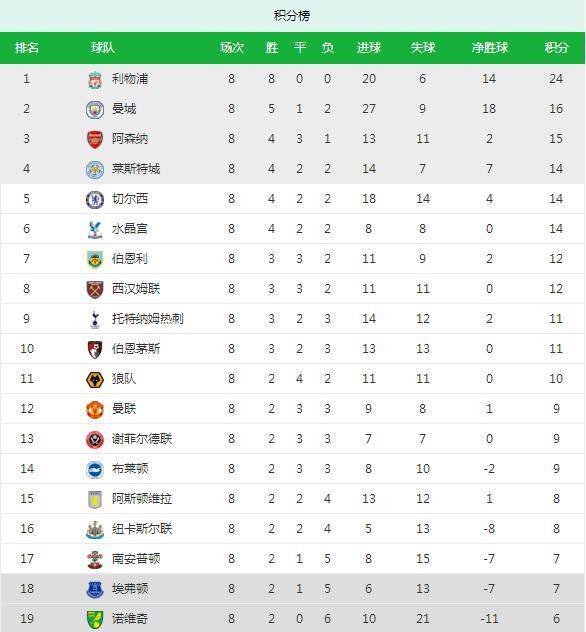Image resolution: width=586 pixels, height=632 pixels.
Task: Open the Chelsea club badge
Action: tap(95, 200)
